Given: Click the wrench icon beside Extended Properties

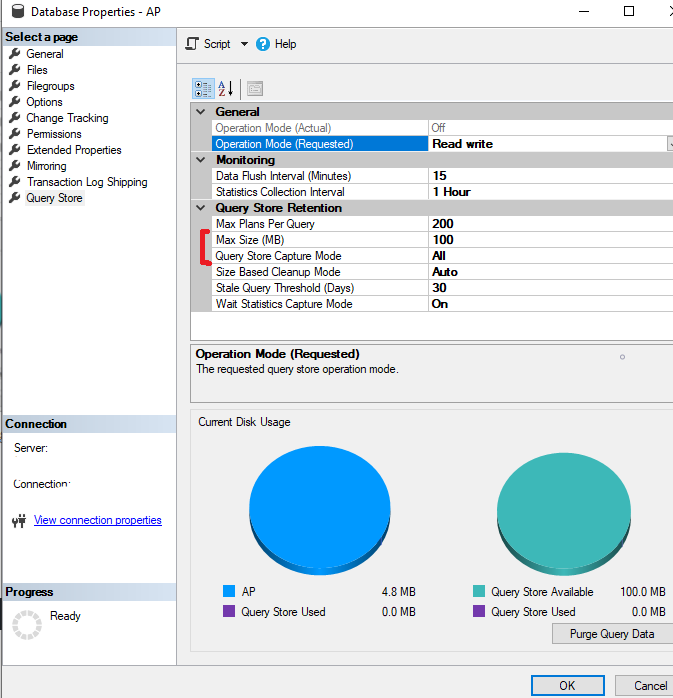Looking at the screenshot, I should click(15, 150).
